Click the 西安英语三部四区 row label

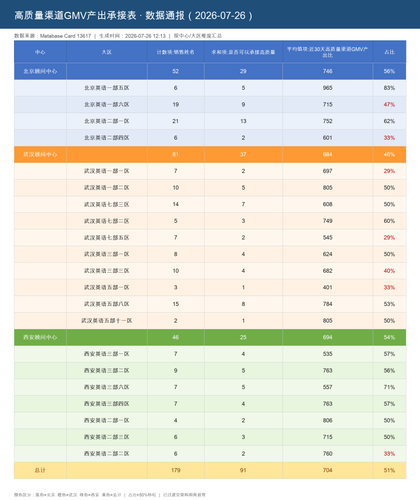click(x=107, y=404)
